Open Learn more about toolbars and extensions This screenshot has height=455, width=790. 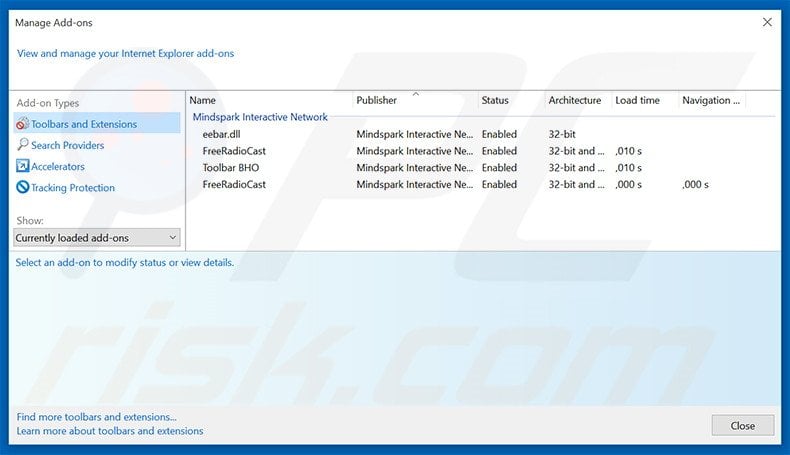(x=110, y=431)
